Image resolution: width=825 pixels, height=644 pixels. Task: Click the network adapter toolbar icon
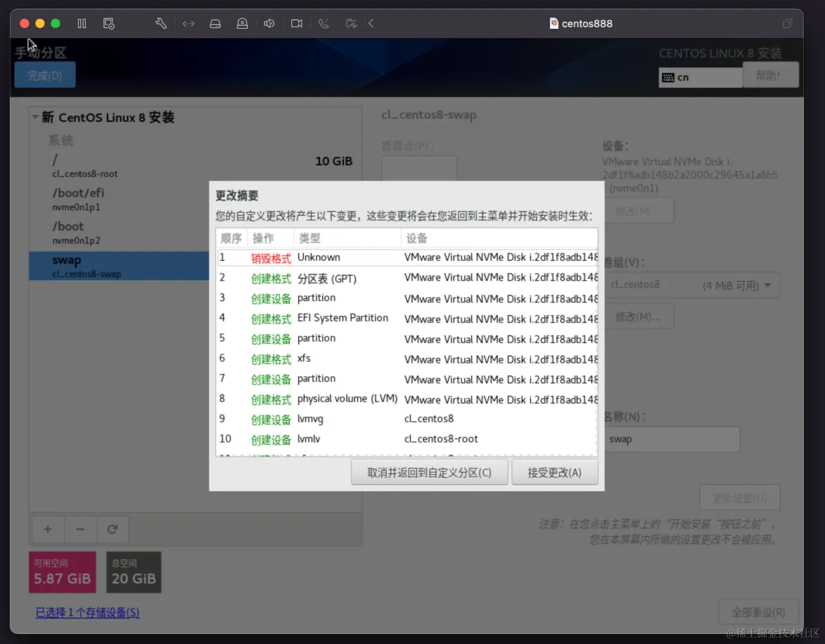click(x=188, y=24)
